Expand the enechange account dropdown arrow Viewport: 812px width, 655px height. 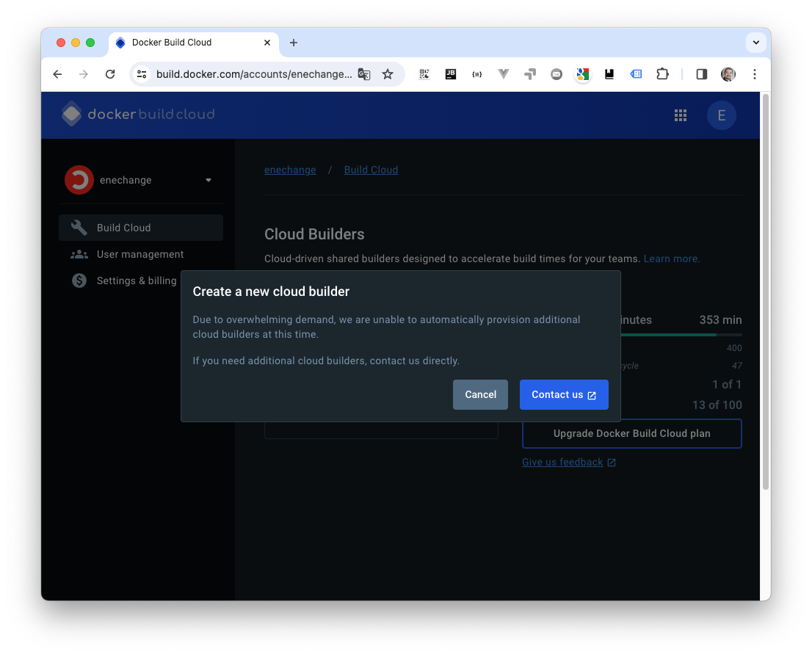coord(209,180)
